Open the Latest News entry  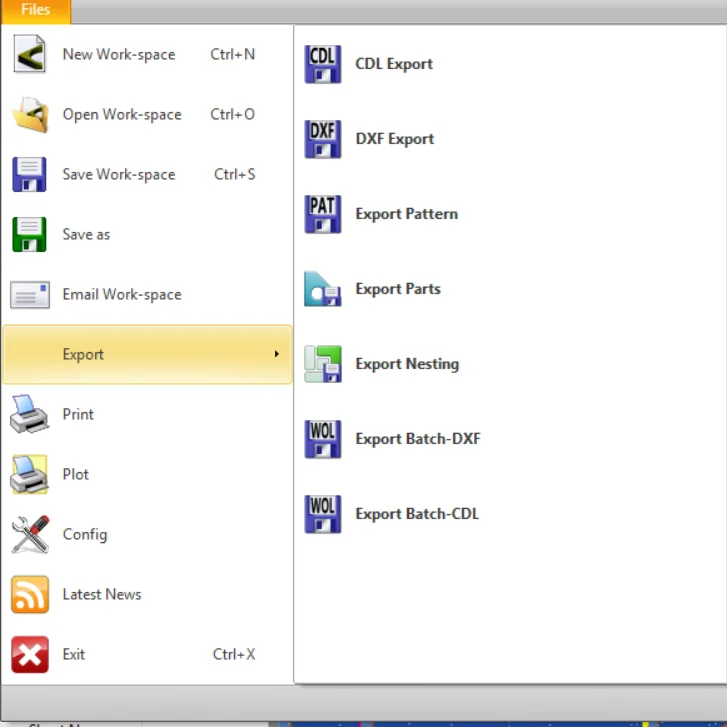click(x=147, y=594)
